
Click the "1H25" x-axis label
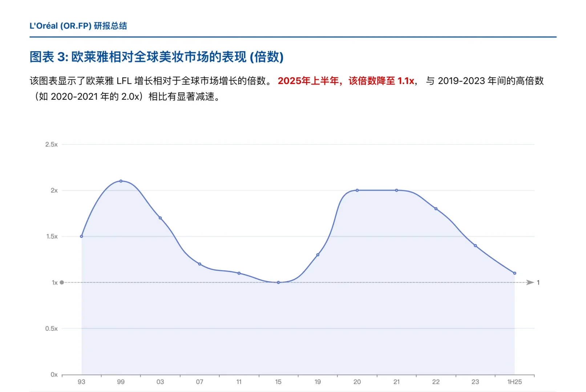pyautogui.click(x=515, y=382)
